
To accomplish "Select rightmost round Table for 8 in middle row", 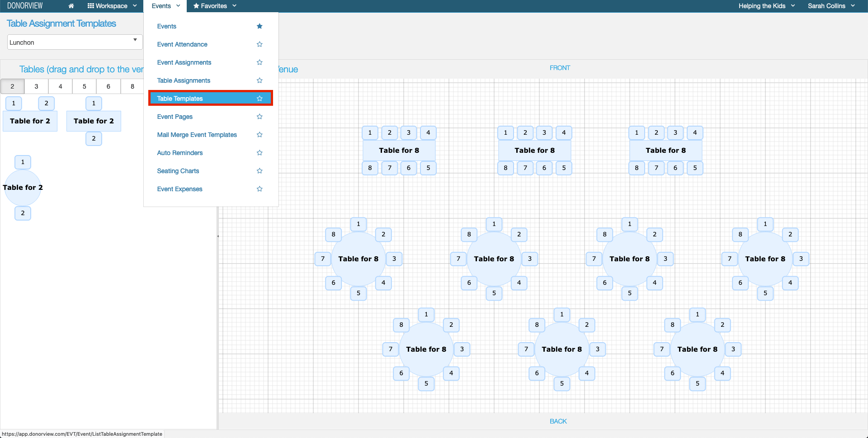I will (x=765, y=259).
